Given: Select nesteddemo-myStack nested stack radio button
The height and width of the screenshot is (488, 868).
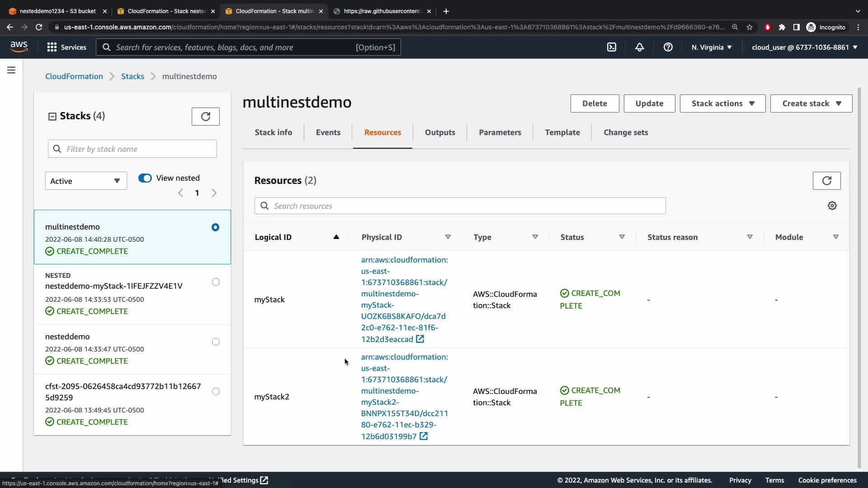Looking at the screenshot, I should 216,282.
